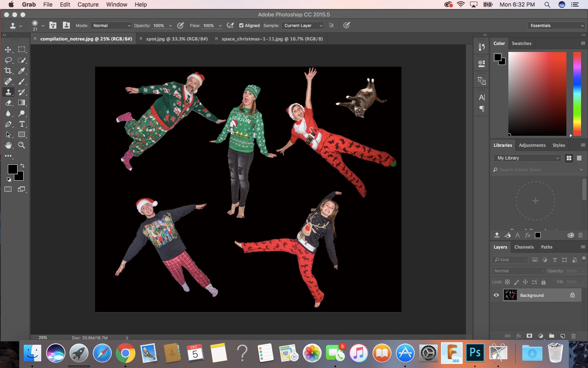Open the layer Kind filter dropdown
The width and height of the screenshot is (588, 368).
pos(510,260)
